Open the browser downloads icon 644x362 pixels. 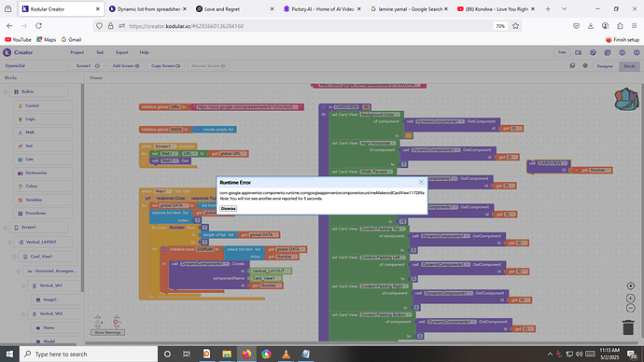tap(591, 26)
